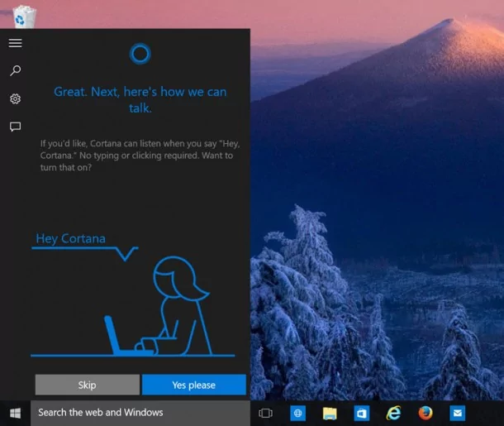Open the Mail app on the taskbar
The height and width of the screenshot is (426, 504).
[x=458, y=413]
